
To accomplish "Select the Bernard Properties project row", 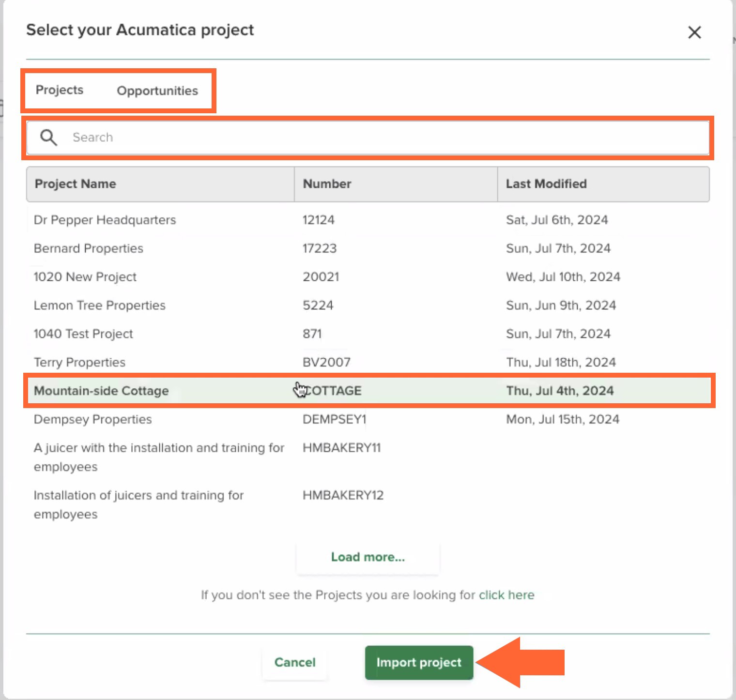I will pos(368,248).
